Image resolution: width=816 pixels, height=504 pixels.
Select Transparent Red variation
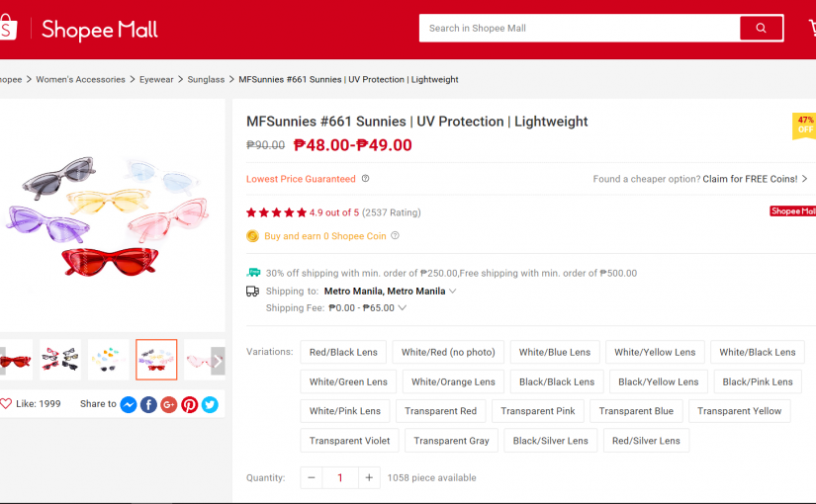point(441,411)
